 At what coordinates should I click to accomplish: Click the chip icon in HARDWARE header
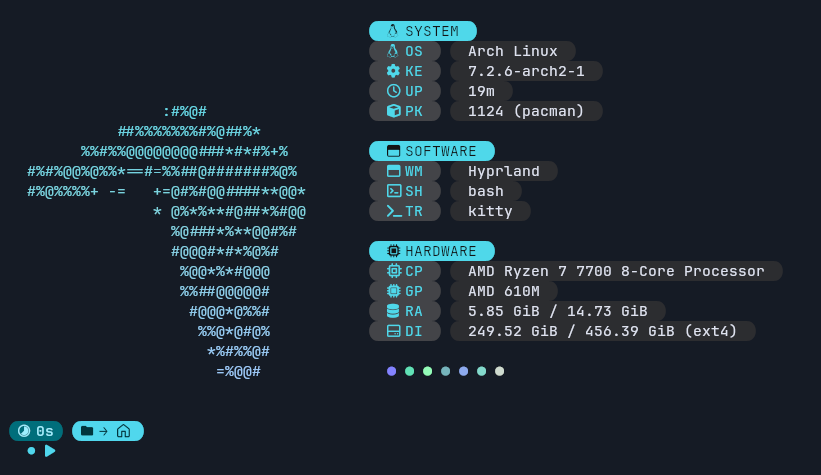393,251
